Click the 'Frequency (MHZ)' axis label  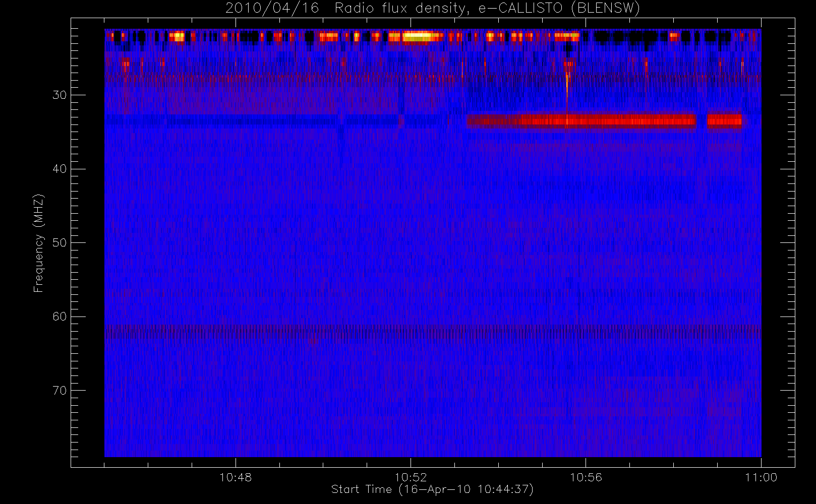coord(38,243)
